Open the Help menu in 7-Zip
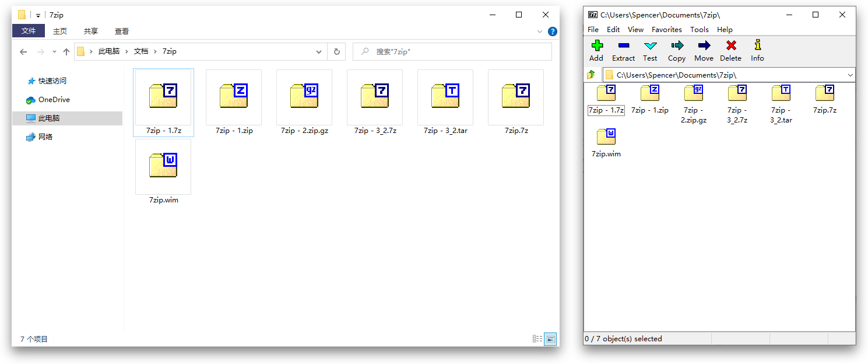Viewport: 868px width, 364px height. (x=725, y=30)
